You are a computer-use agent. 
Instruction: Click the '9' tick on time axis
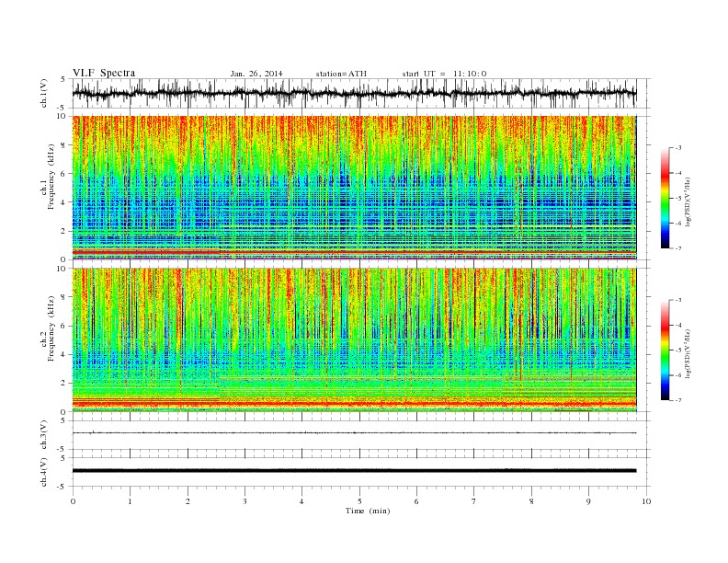(x=588, y=501)
